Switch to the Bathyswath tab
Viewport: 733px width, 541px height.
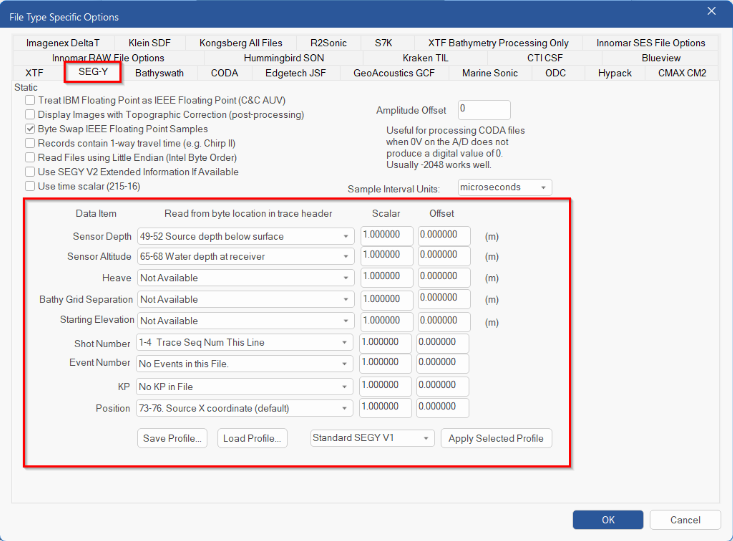point(159,73)
